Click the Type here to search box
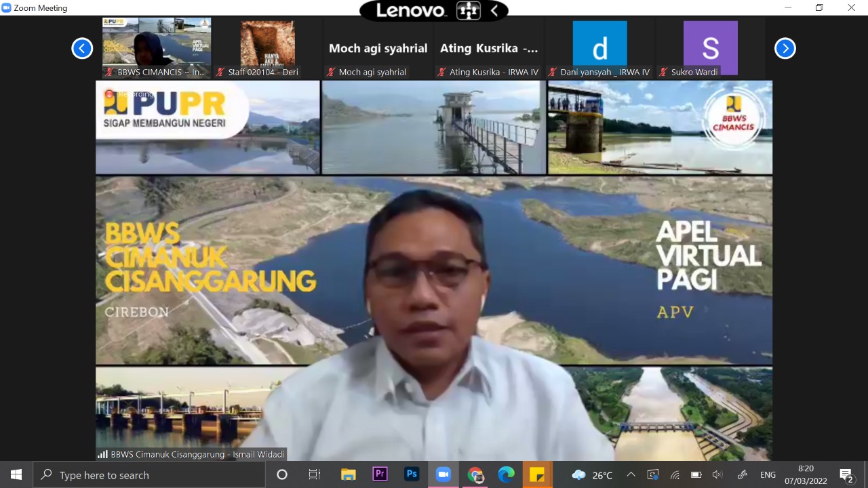Image resolution: width=868 pixels, height=488 pixels. tap(149, 475)
